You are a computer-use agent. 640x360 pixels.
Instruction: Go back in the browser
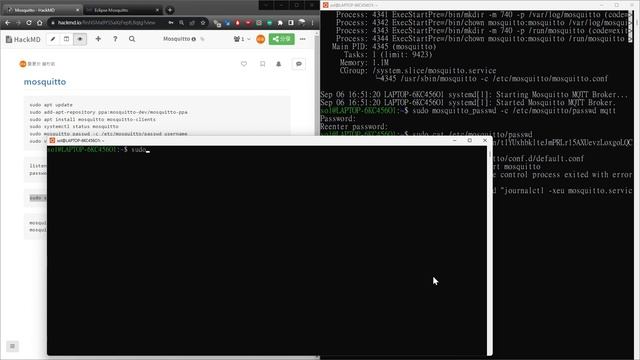click(8, 22)
